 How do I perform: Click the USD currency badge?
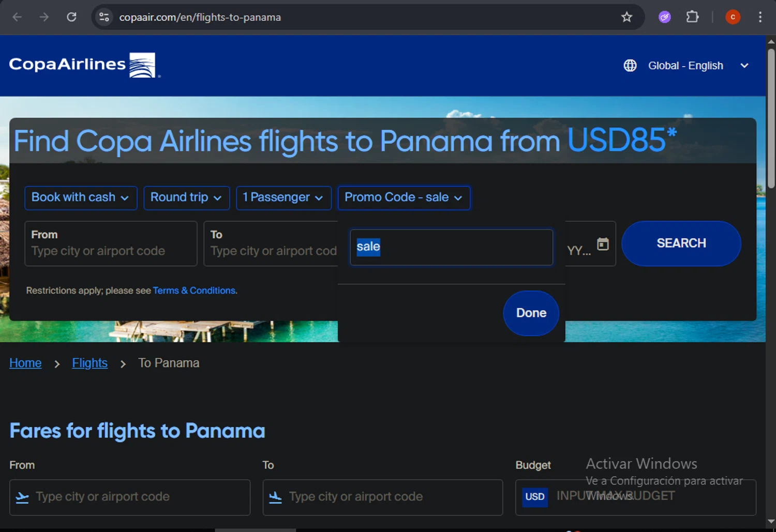[535, 497]
